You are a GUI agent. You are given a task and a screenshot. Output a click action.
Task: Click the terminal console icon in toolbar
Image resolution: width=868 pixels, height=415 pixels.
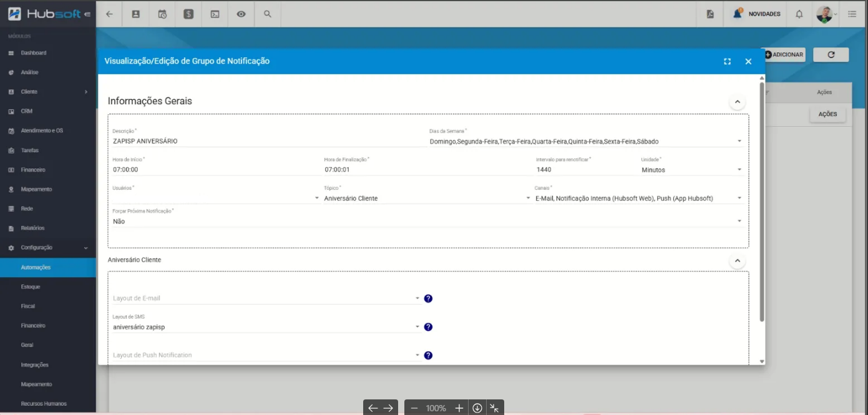tap(215, 14)
